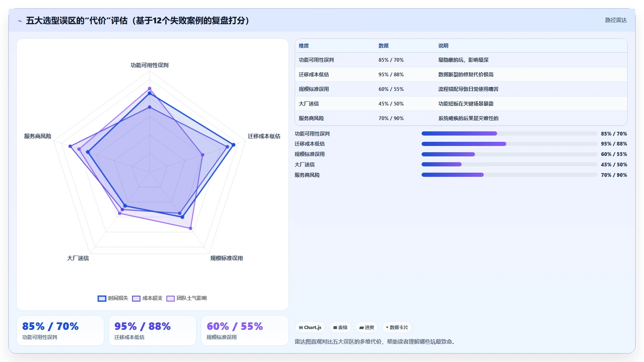Click the 团队士气影响 legend label

[192, 298]
